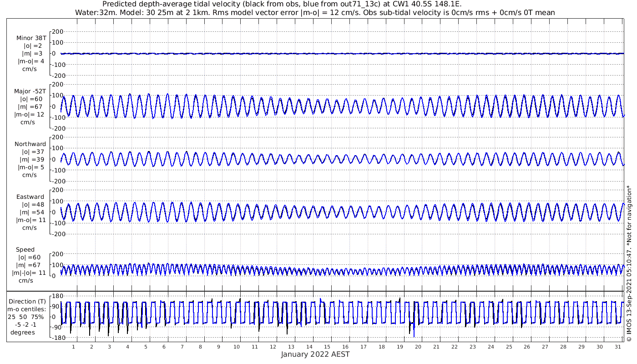The height and width of the screenshot is (364, 637).
Task: Click the "m-o centiles:" text in Direction panel
Action: [x=25, y=309]
